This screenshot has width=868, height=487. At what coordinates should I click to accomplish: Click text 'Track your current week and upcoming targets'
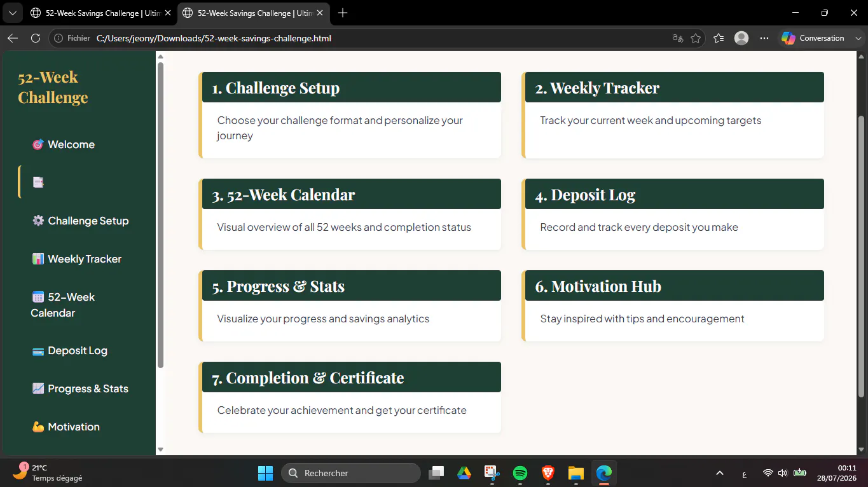[651, 120]
